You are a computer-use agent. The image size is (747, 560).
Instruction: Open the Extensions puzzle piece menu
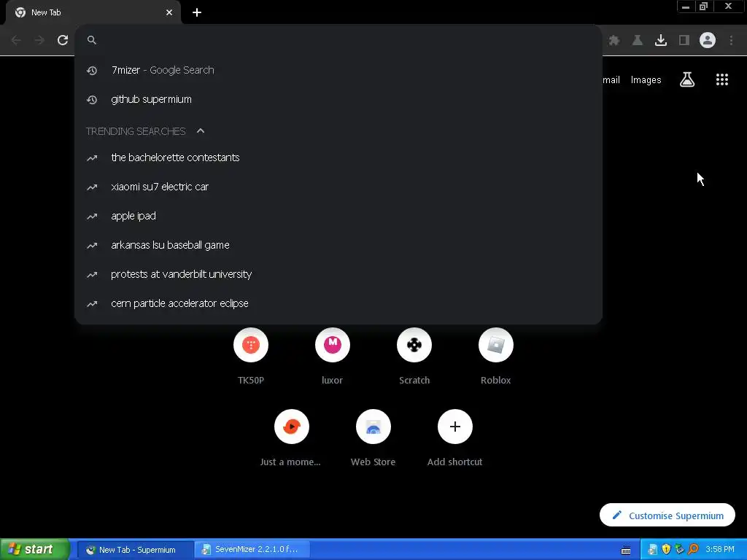click(x=614, y=40)
